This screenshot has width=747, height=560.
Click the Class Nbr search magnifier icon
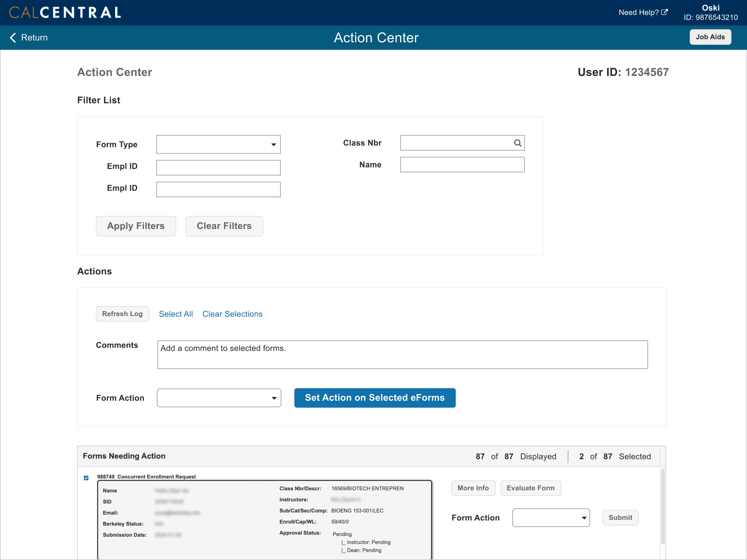click(x=517, y=143)
